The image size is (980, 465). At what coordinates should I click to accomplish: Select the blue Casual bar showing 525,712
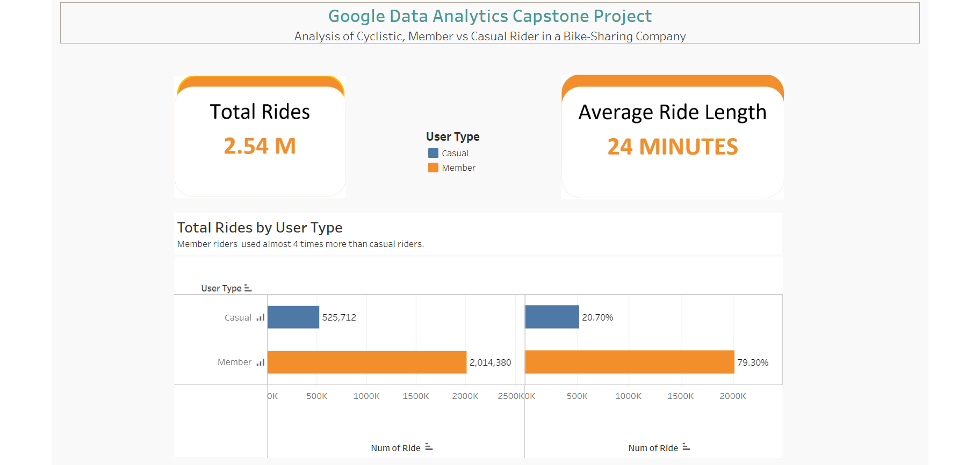(293, 317)
